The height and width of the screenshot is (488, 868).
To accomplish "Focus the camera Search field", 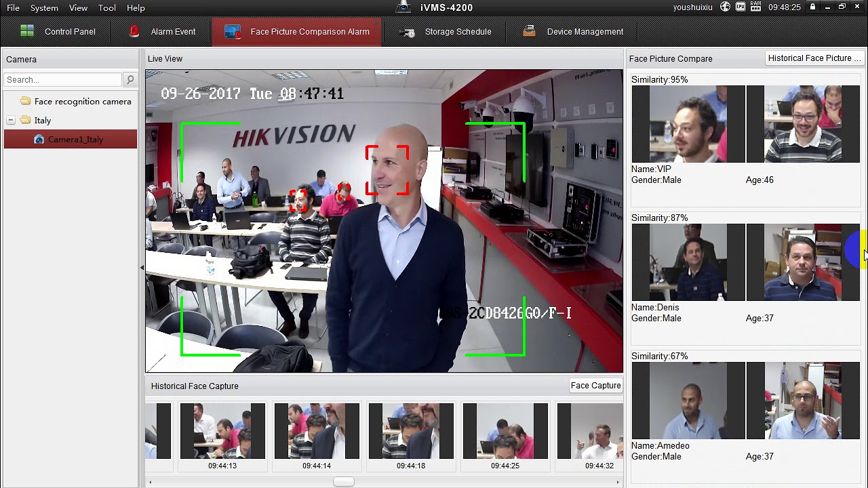I will 63,79.
